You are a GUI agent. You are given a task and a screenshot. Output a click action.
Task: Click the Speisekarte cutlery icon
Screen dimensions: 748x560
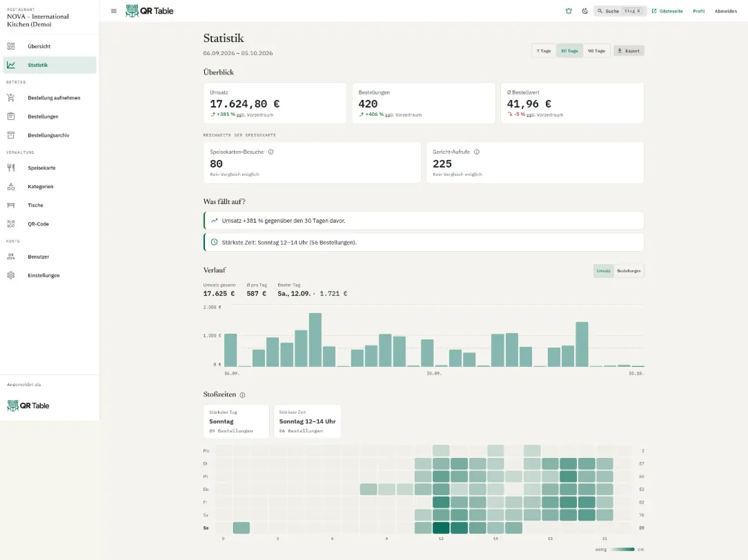[11, 168]
